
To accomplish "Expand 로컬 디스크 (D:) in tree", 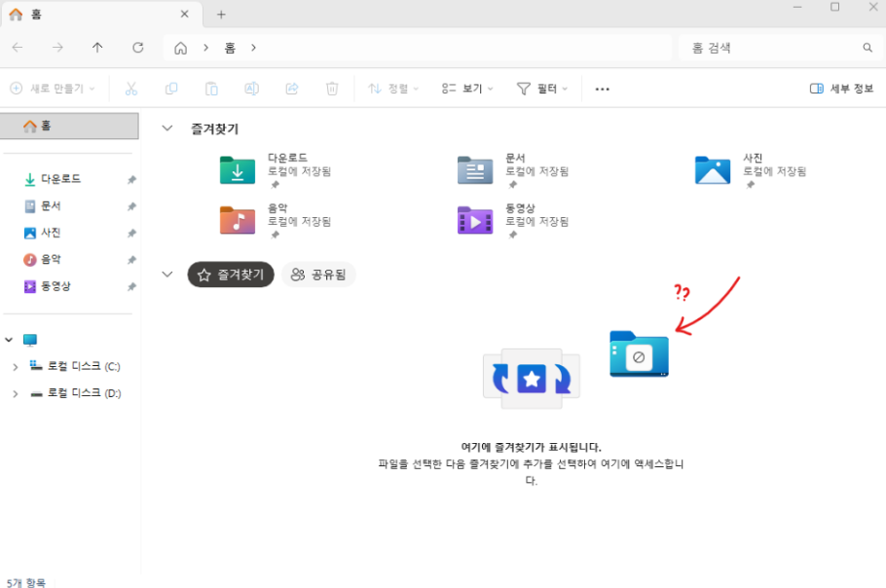I will [16, 393].
